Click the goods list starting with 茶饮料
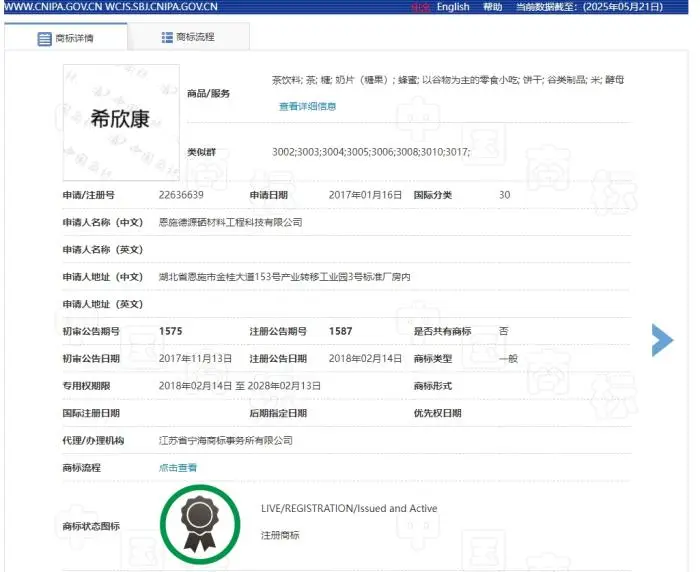 pyautogui.click(x=448, y=79)
